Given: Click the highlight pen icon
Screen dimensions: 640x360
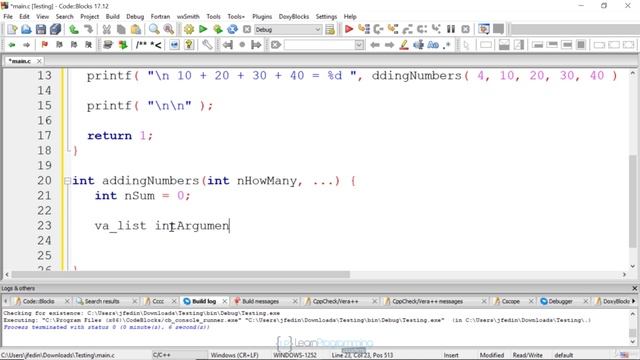Looking at the screenshot, I should click(404, 44).
